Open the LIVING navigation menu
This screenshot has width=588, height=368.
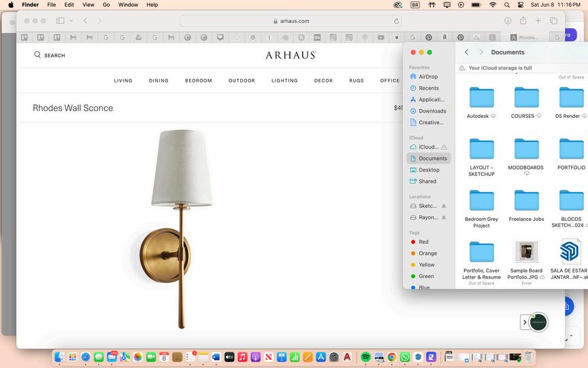click(123, 80)
